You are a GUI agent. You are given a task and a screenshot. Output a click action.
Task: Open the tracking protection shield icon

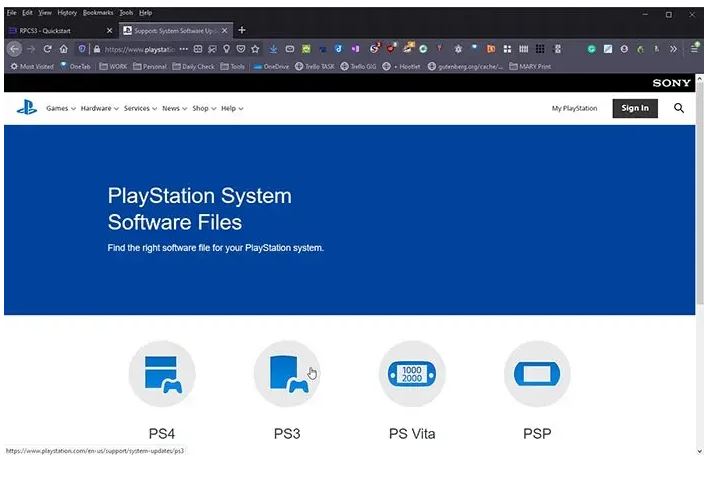(82, 49)
